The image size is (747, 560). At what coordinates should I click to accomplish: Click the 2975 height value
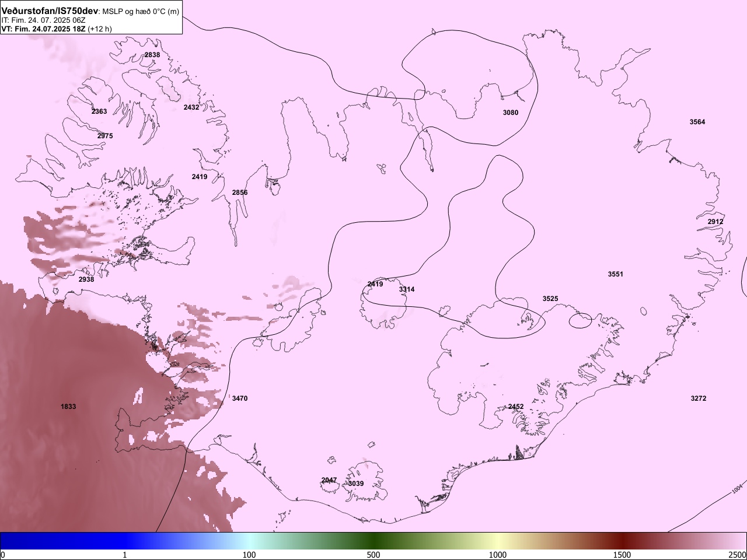[x=105, y=136]
